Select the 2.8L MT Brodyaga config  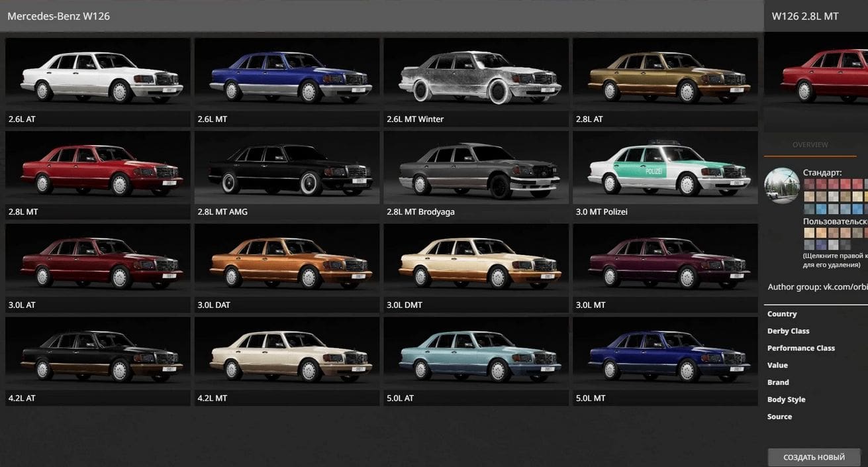pyautogui.click(x=476, y=170)
